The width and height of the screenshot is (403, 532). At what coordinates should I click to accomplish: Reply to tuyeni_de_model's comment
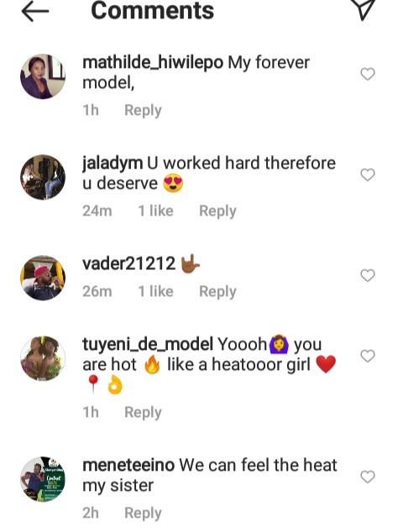tap(143, 413)
